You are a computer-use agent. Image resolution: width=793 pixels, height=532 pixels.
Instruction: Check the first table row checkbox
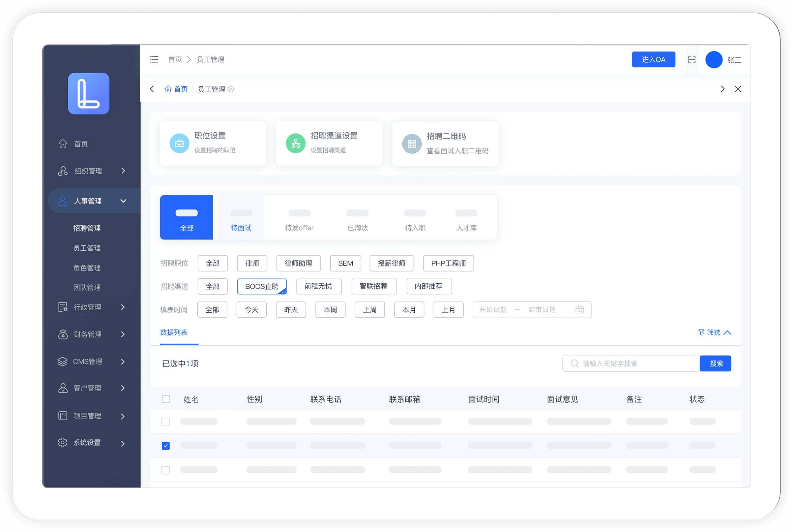[166, 422]
